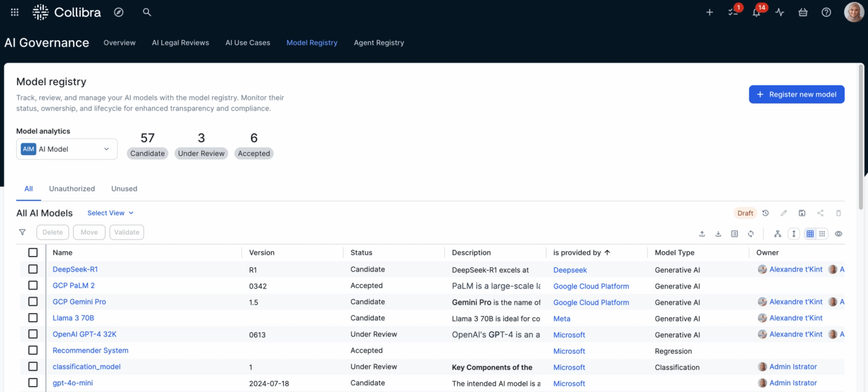Click the activity feed icon in the top bar
868x392 pixels.
point(779,11)
